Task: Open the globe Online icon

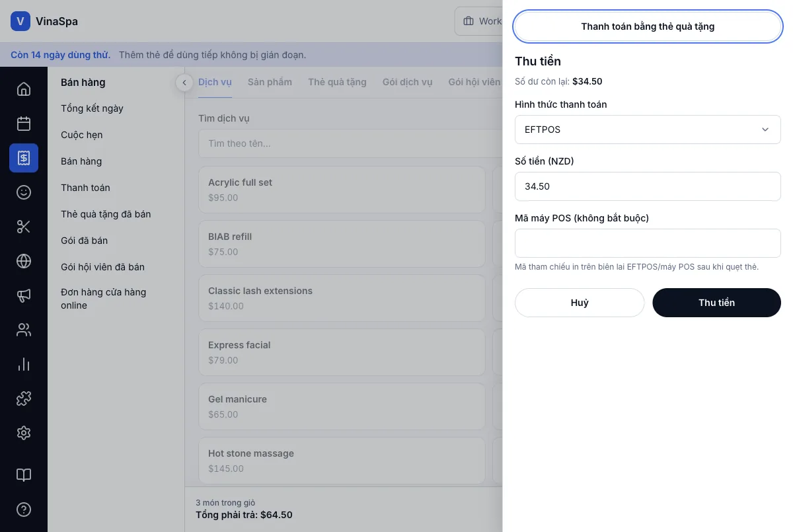Action: (x=24, y=261)
